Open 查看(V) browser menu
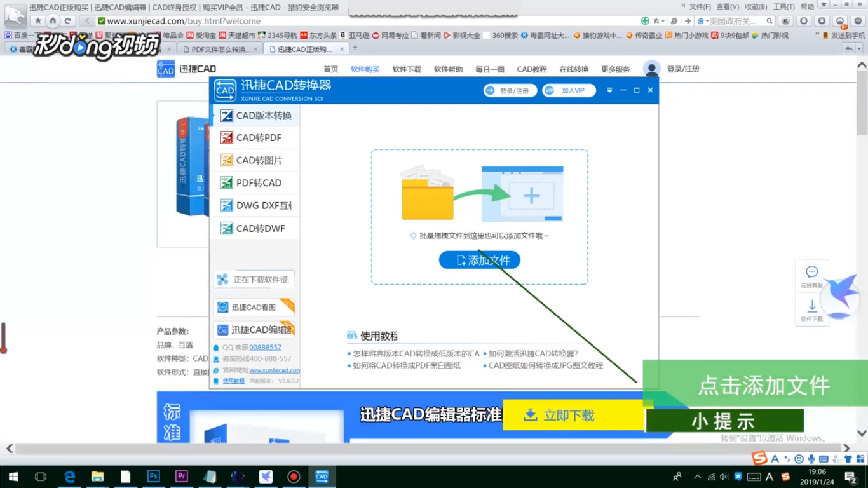The height and width of the screenshot is (488, 868). pos(728,6)
